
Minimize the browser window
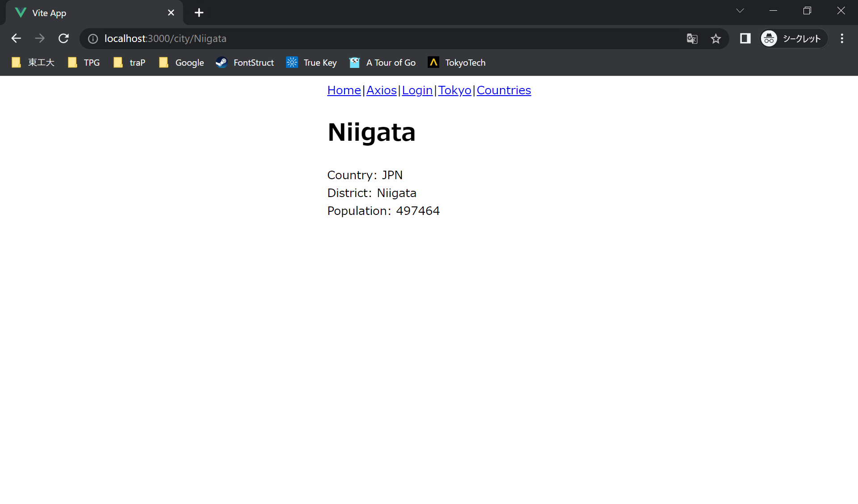pyautogui.click(x=774, y=11)
